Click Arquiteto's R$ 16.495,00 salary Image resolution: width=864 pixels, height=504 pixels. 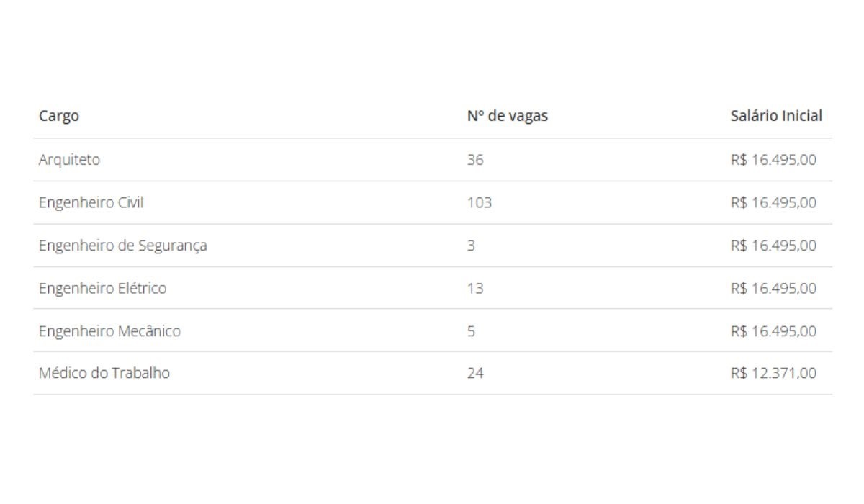point(773,160)
